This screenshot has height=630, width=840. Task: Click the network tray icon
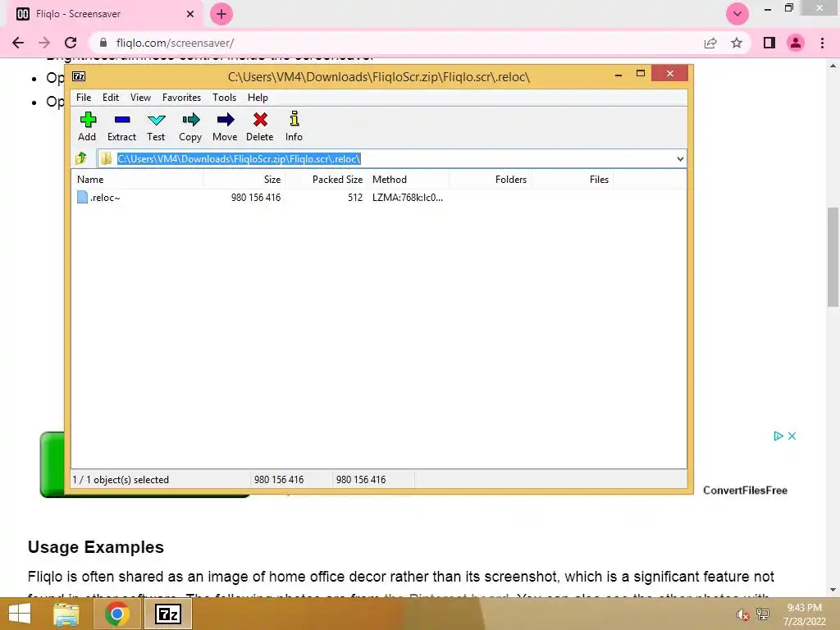pos(762,614)
